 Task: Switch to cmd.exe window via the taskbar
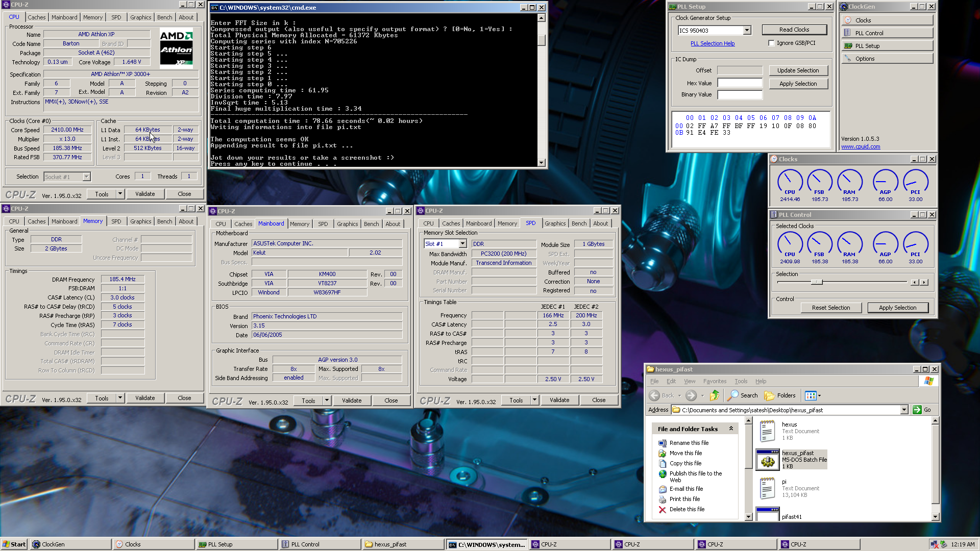[x=487, y=544]
